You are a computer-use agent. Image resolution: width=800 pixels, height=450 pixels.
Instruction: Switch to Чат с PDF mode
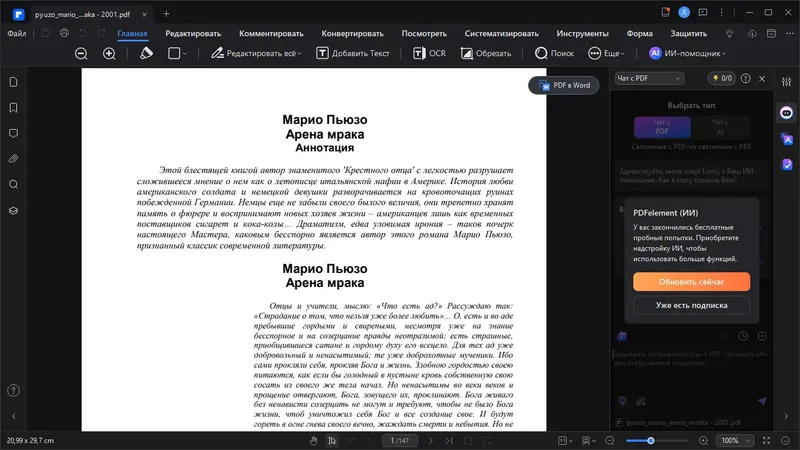(662, 127)
